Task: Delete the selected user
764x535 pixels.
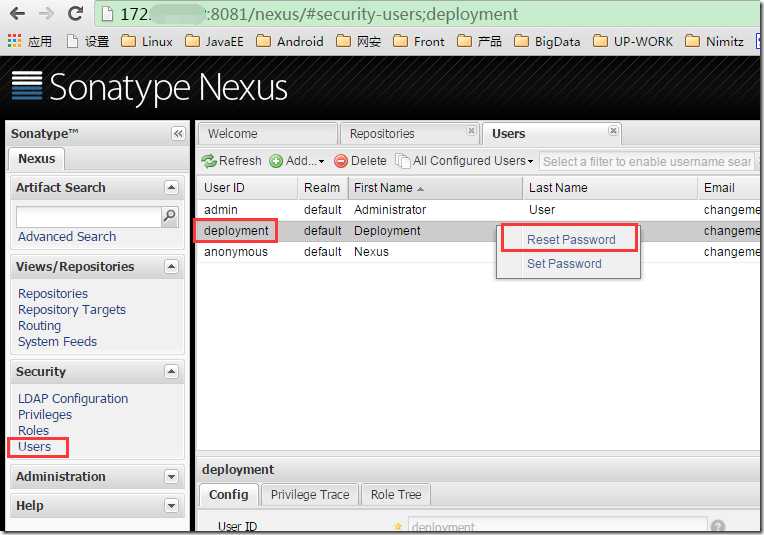Action: [360, 161]
